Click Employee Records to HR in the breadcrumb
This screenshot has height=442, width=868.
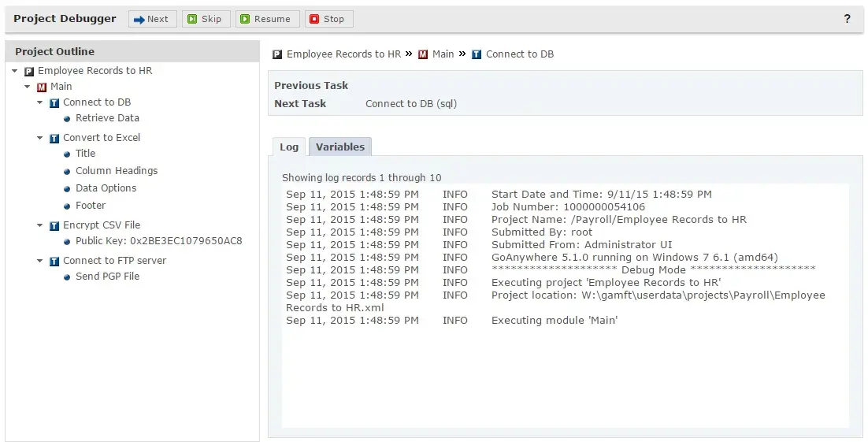tap(343, 54)
